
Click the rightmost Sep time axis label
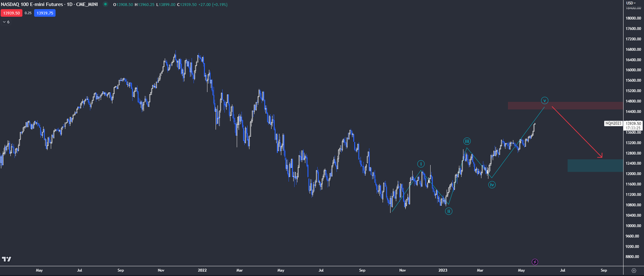[604, 271]
